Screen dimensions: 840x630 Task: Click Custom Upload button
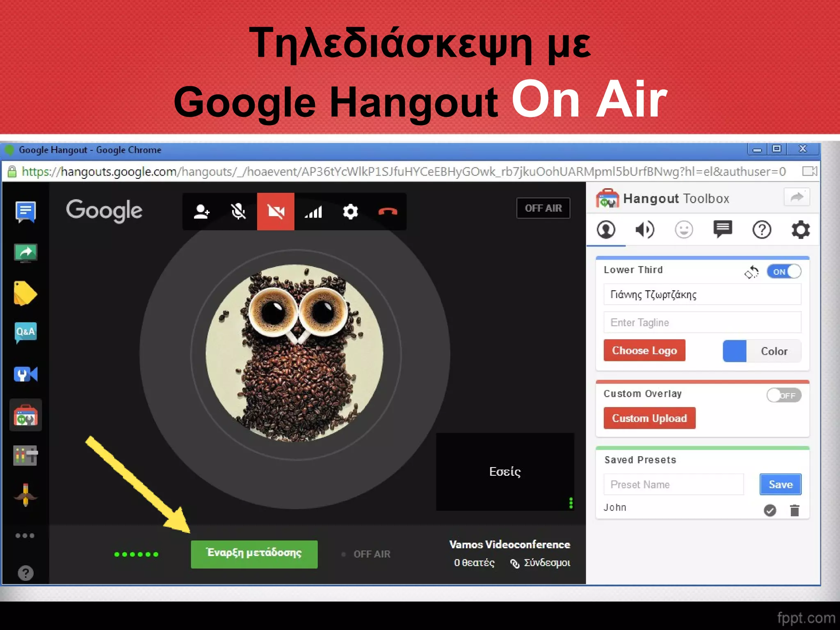[x=649, y=418]
